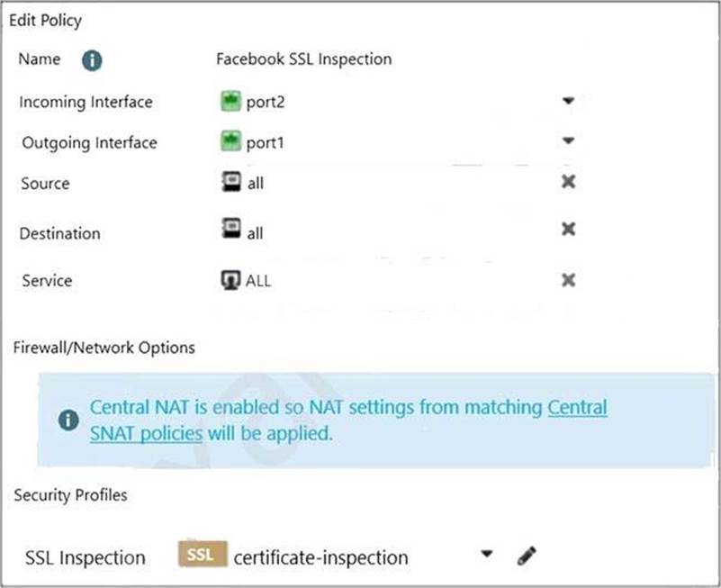Expand the Incoming Interface dropdown arrow
This screenshot has height=588, width=721.
(x=568, y=101)
